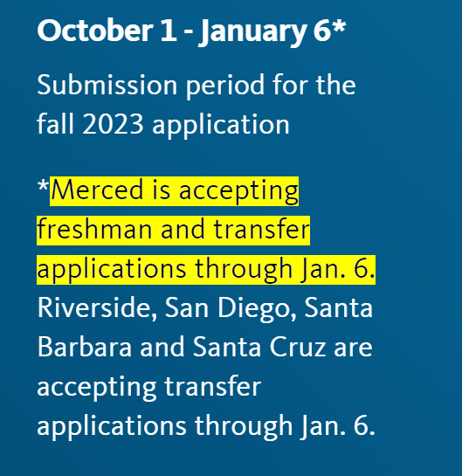The width and height of the screenshot is (462, 476).
Task: Click the word "Submission"
Action: click(x=107, y=85)
